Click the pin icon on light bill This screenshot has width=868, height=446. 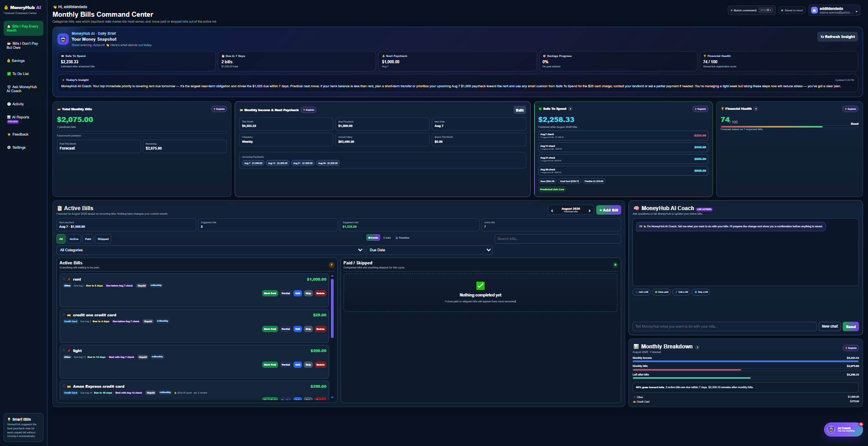[69, 351]
